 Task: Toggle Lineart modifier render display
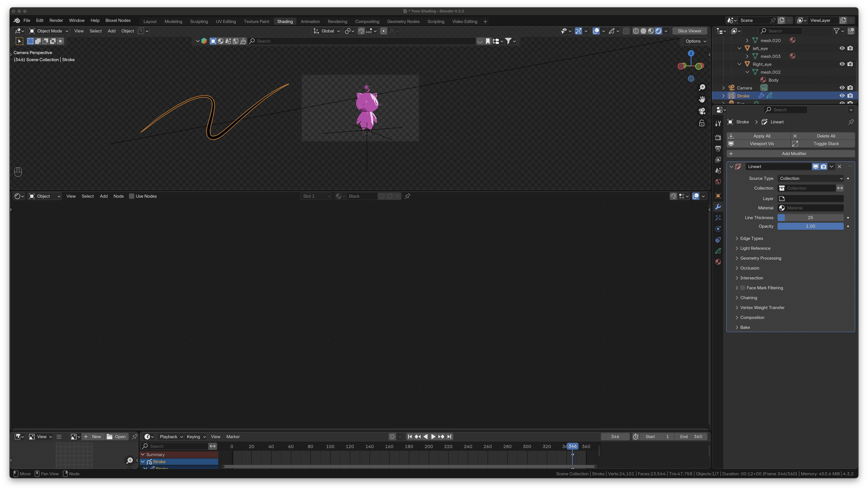824,167
